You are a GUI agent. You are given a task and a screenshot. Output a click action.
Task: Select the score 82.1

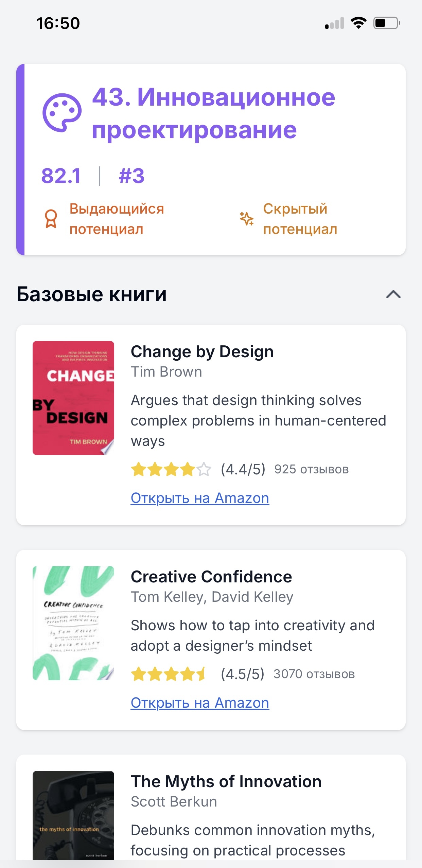[60, 176]
